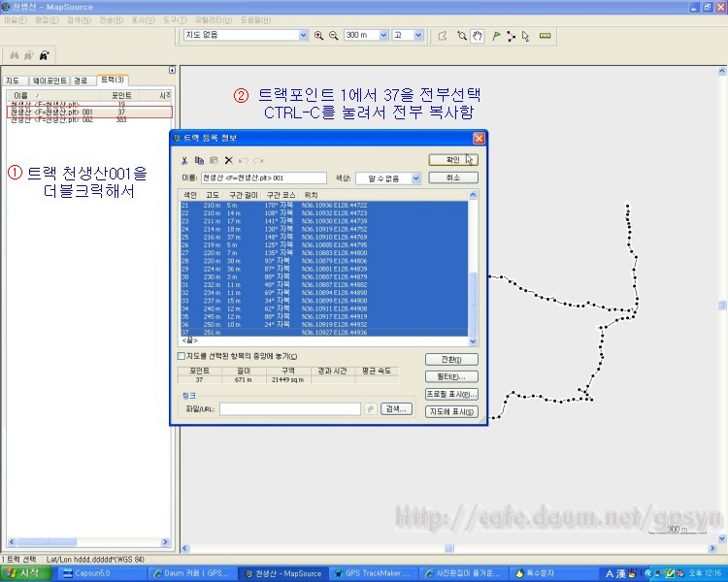Image resolution: width=728 pixels, height=582 pixels.
Task: Open the 300 m zoom scale dropdown
Action: [x=383, y=35]
